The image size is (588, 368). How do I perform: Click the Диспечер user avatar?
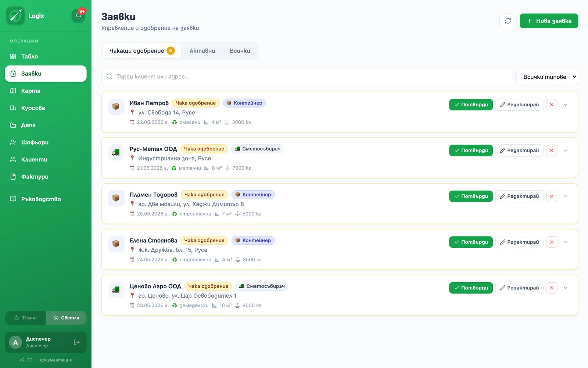click(15, 342)
